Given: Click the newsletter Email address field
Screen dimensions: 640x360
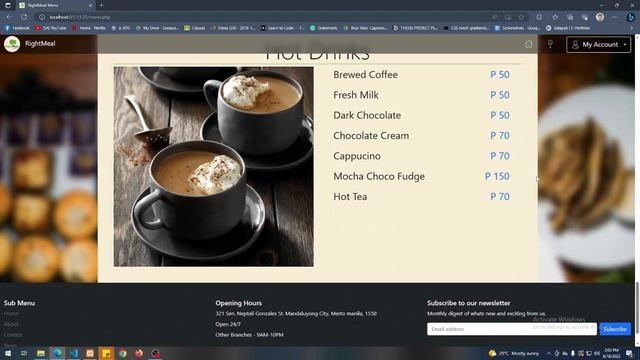Looking at the screenshot, I should 512,329.
